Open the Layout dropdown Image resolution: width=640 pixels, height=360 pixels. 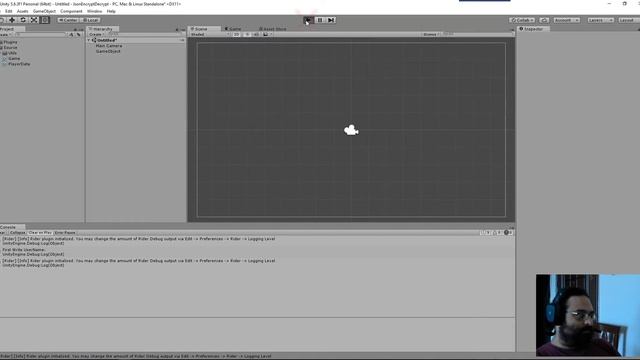tap(628, 20)
